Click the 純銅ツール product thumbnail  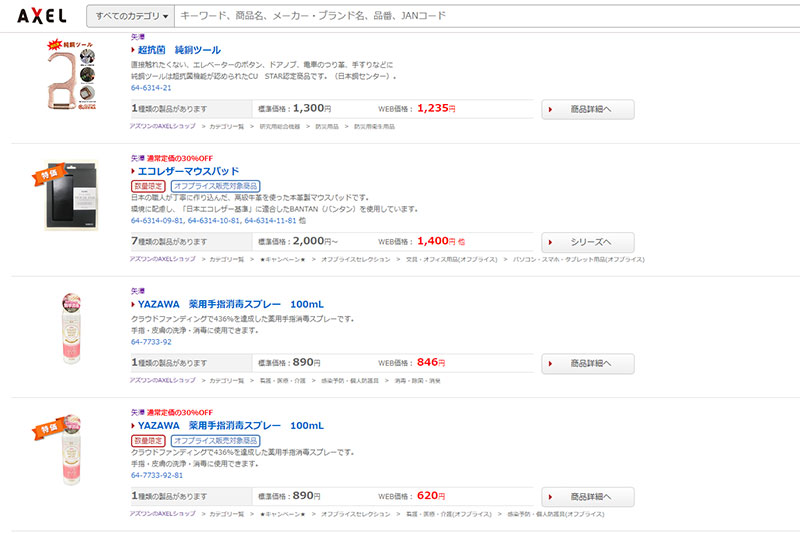[x=71, y=74]
